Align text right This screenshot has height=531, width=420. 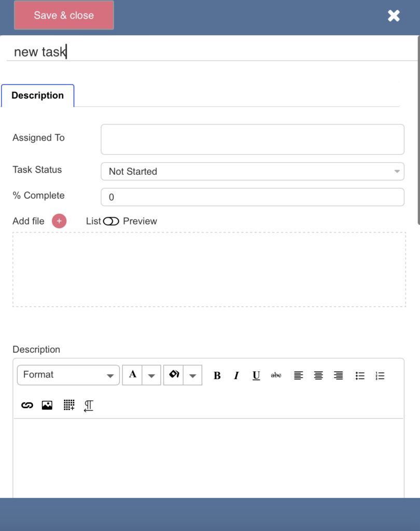tap(339, 375)
